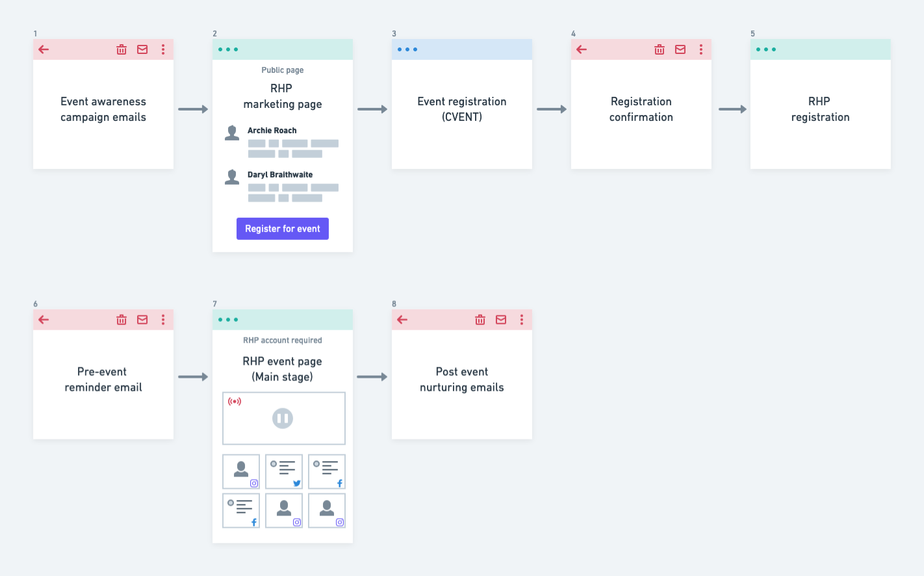Open kebab menu on Pre-event reminder email card
Viewport: 924px width, 576px height.
(163, 320)
